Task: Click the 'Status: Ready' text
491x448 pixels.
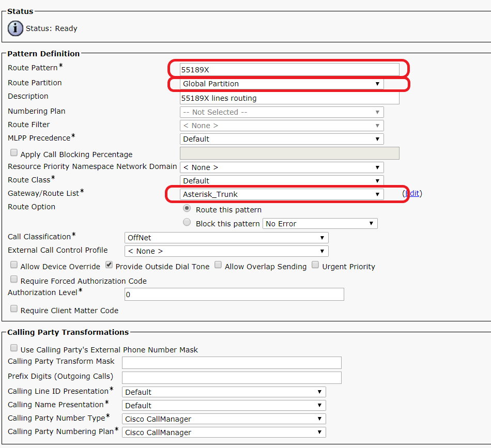Action: [51, 28]
